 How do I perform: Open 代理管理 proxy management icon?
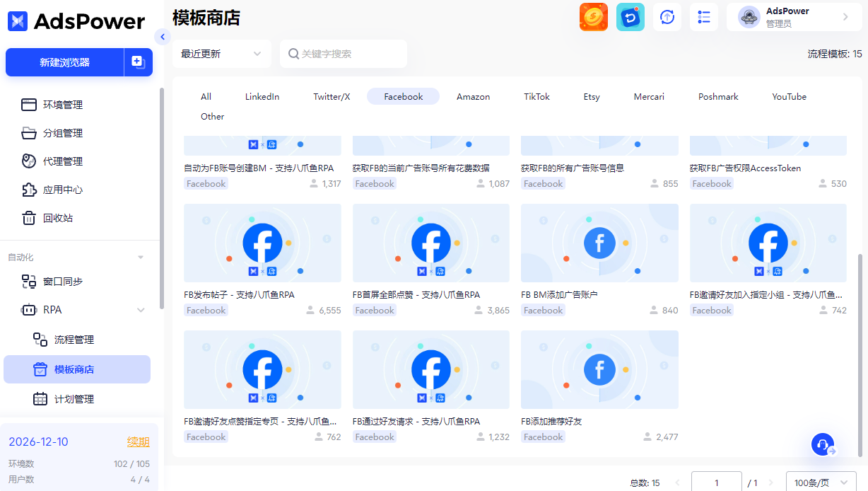(x=28, y=161)
